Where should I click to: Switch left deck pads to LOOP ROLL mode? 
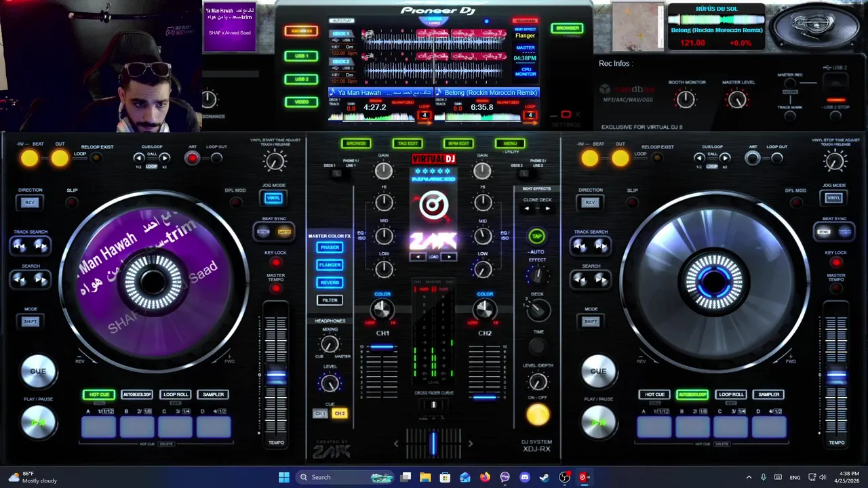(x=175, y=394)
